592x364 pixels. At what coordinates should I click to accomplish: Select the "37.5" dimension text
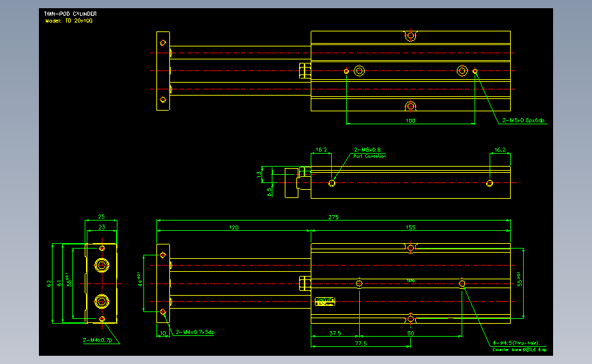click(335, 333)
